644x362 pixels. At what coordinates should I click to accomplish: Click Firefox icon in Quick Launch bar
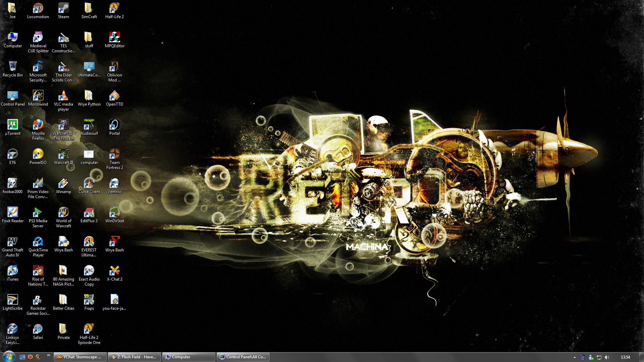point(30,357)
